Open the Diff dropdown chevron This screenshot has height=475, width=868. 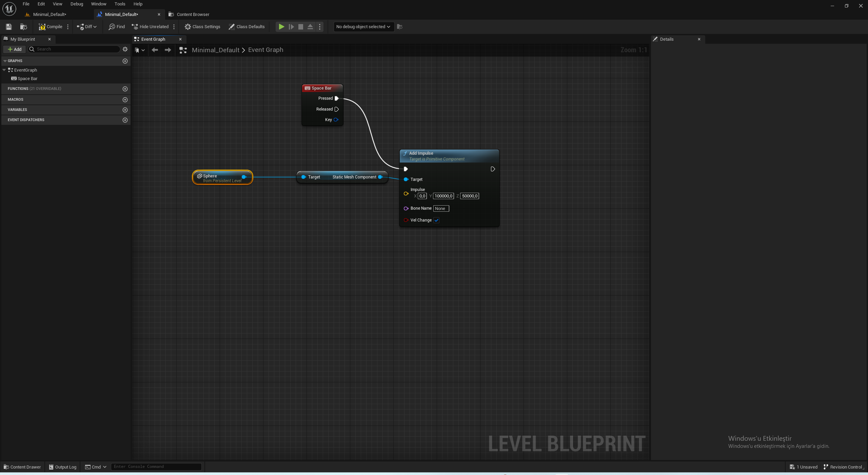(94, 26)
